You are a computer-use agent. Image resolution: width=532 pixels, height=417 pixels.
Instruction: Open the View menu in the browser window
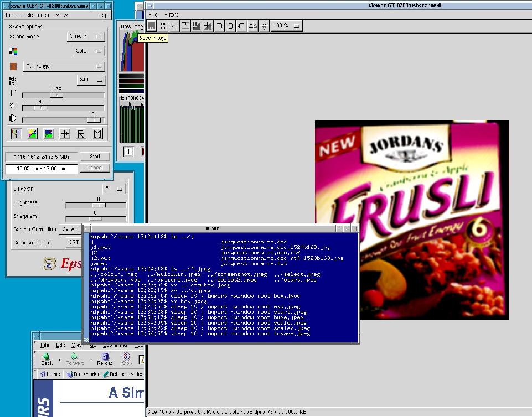[77, 345]
